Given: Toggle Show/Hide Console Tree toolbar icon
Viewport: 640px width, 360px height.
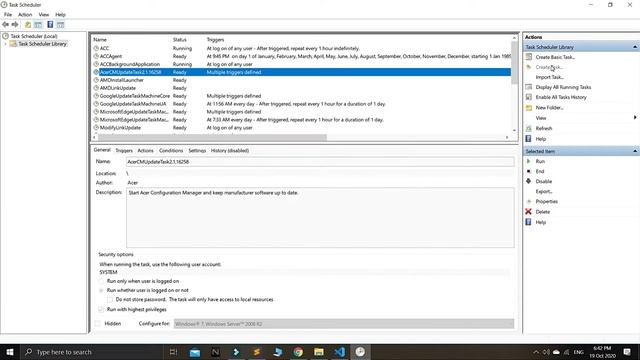Looking at the screenshot, I should 38,24.
